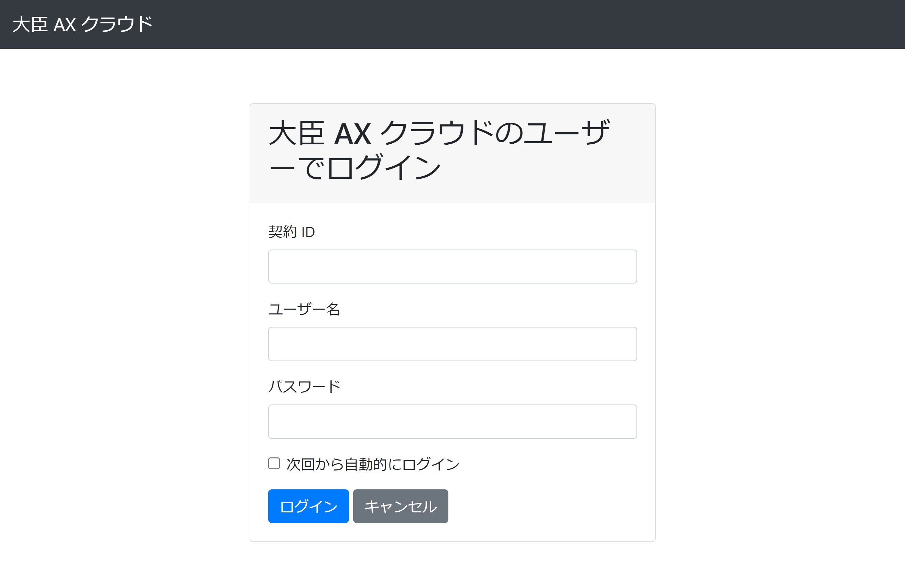905x588 pixels.
Task: Focus the 契約 ID input field
Action: (452, 266)
